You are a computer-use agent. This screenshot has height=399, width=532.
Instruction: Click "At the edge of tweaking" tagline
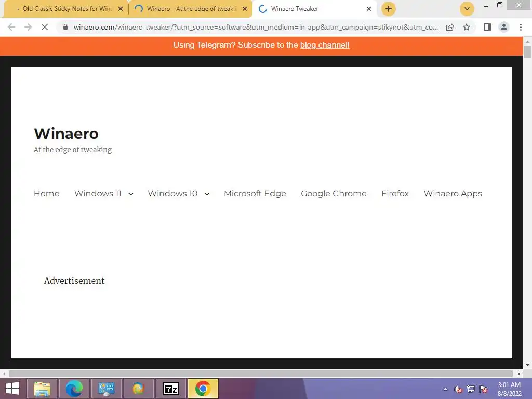coord(73,150)
